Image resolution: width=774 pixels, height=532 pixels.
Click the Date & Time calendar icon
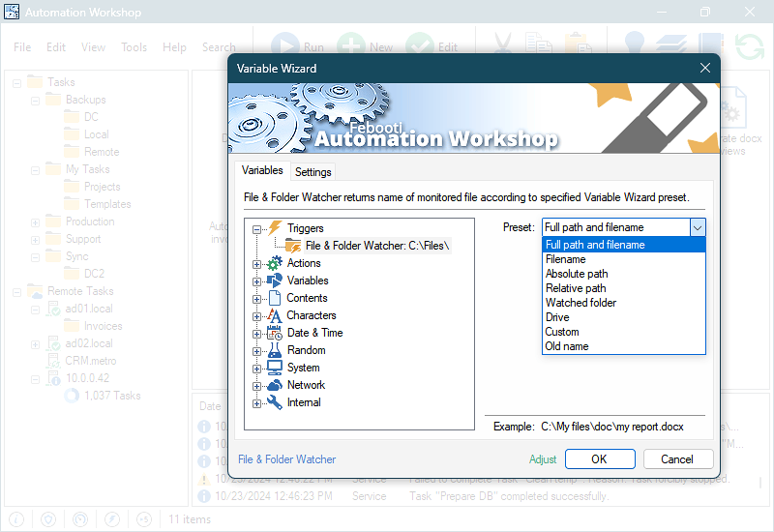pyautogui.click(x=275, y=333)
